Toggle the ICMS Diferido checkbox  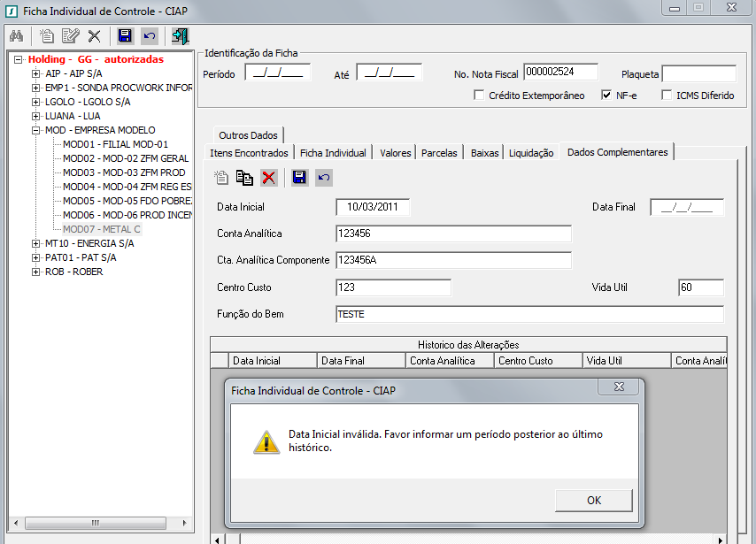(x=667, y=96)
